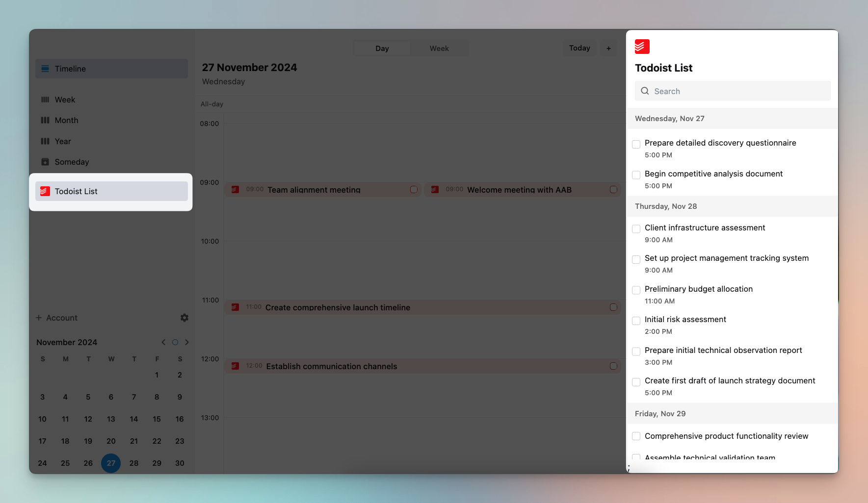Screen dimensions: 868x503
Task: Click the plus icon beside Account
Action: 39,318
